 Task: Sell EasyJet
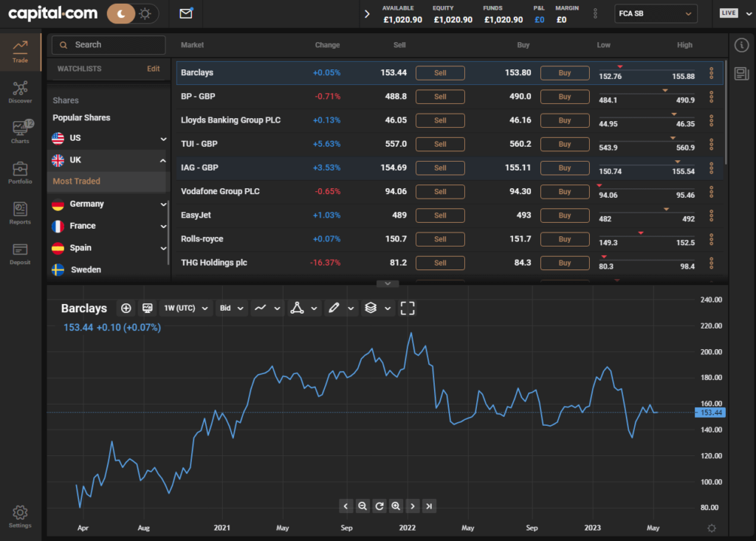tap(440, 215)
